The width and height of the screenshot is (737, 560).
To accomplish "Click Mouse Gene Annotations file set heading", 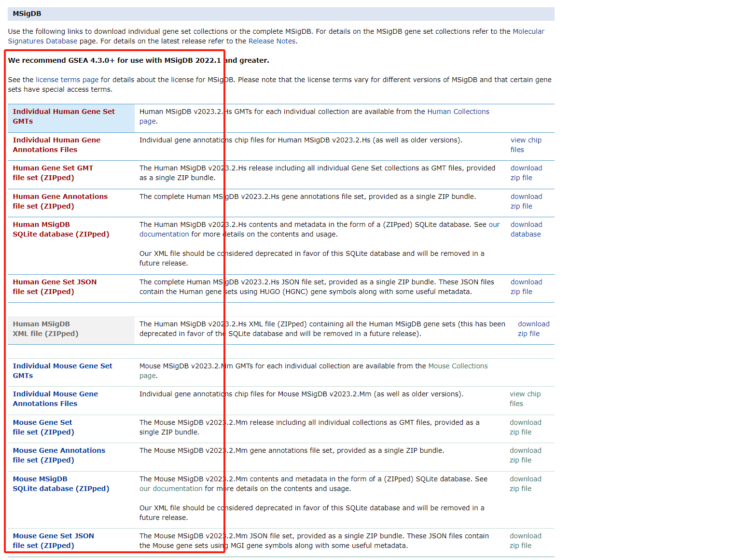I will pos(59,455).
